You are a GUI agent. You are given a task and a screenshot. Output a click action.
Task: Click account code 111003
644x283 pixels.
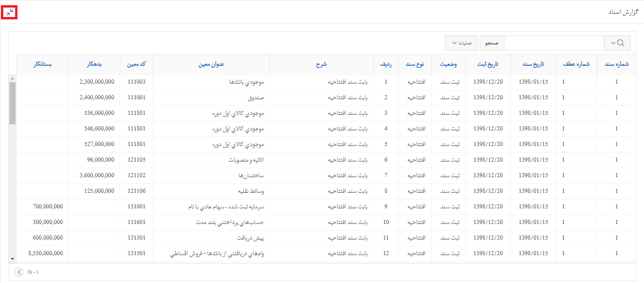click(136, 82)
